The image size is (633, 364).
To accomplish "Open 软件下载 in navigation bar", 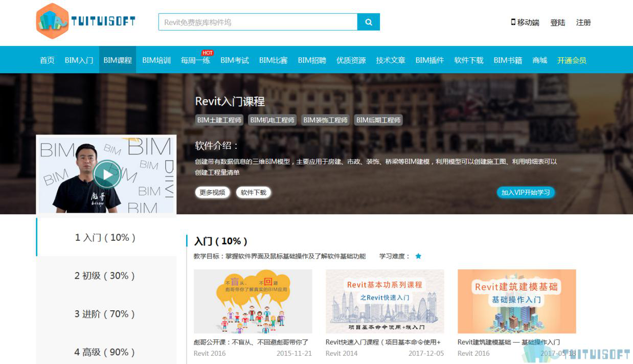I will pos(469,60).
